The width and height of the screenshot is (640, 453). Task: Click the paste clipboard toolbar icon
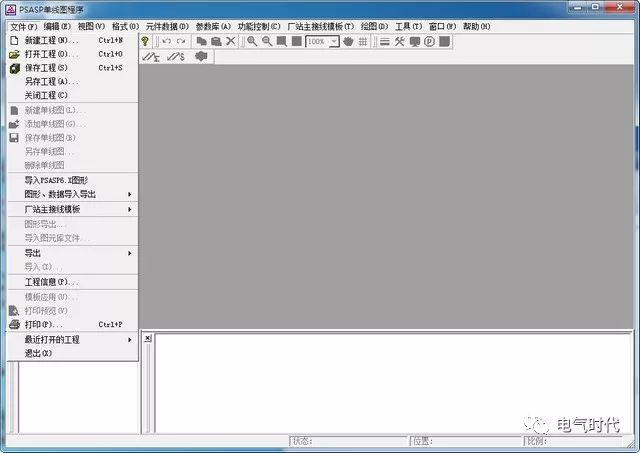coord(215,41)
